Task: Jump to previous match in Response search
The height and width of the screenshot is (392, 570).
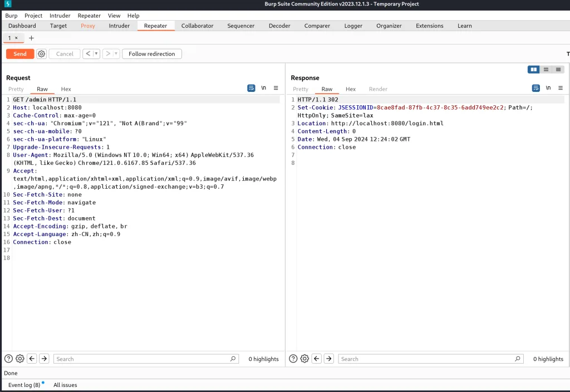Action: tap(317, 359)
